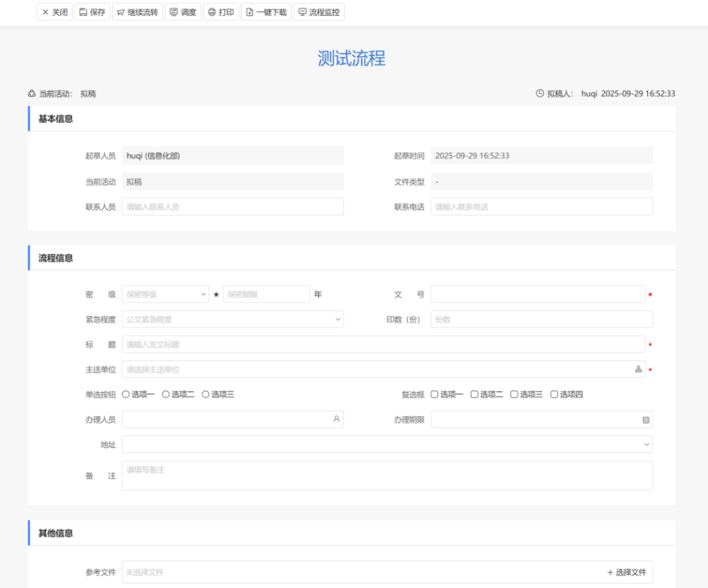Image resolution: width=708 pixels, height=588 pixels.
Task: Click the 保存 save toolbar button
Action: 93,13
